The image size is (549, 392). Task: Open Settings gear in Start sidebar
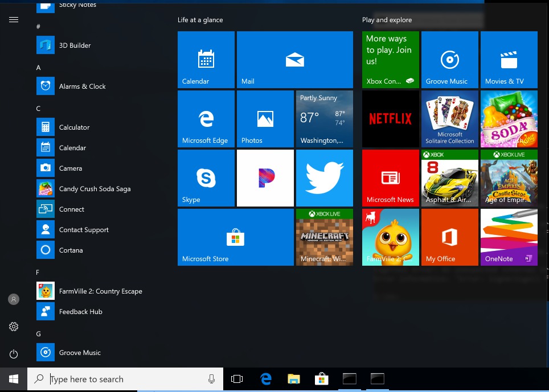(x=14, y=327)
